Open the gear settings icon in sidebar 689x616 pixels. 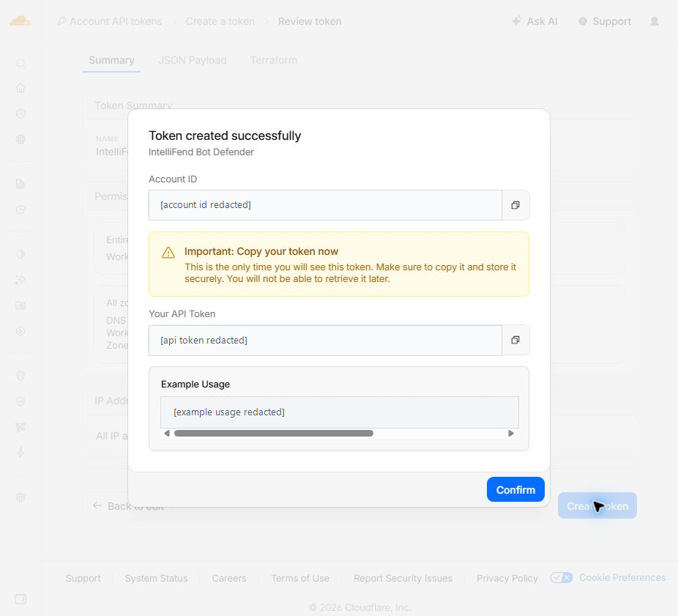[21, 497]
